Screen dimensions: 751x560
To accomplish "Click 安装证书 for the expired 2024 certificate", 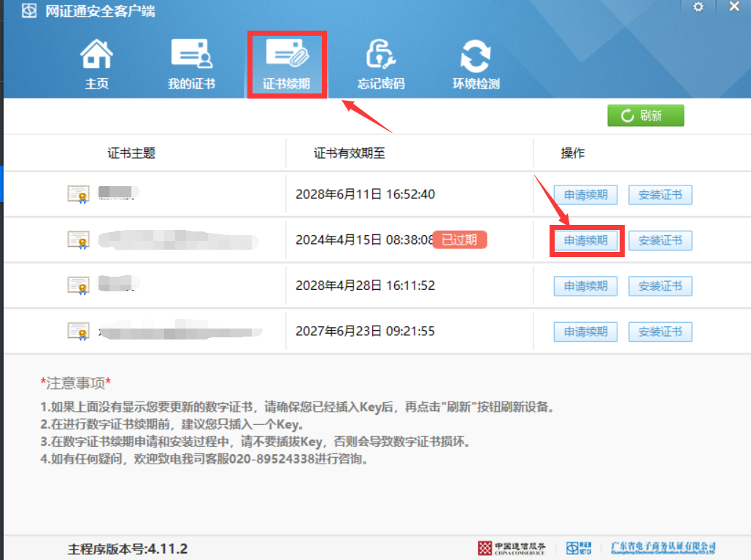I will [660, 240].
